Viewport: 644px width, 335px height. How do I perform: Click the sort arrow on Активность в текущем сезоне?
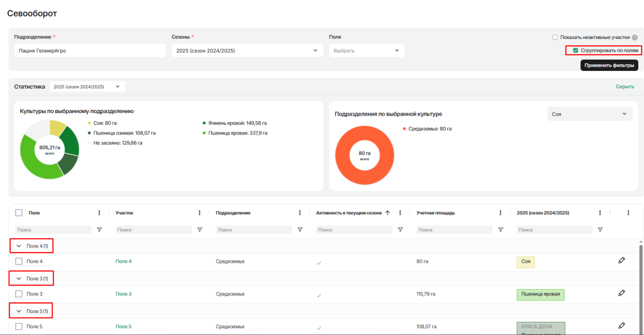coord(387,213)
